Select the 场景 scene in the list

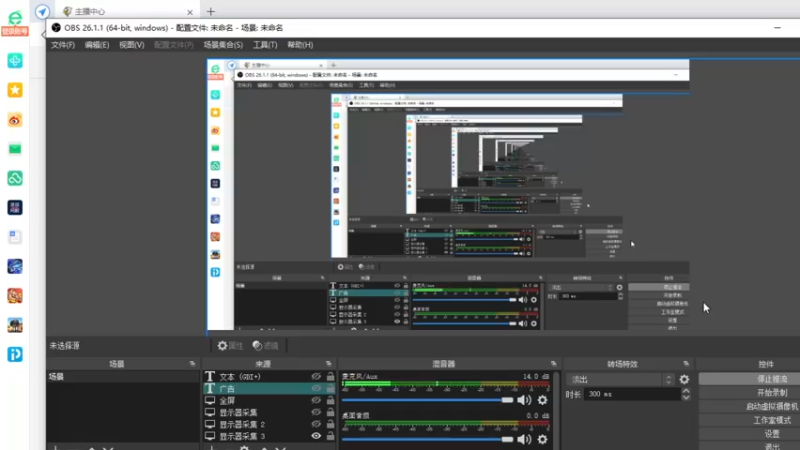122,377
